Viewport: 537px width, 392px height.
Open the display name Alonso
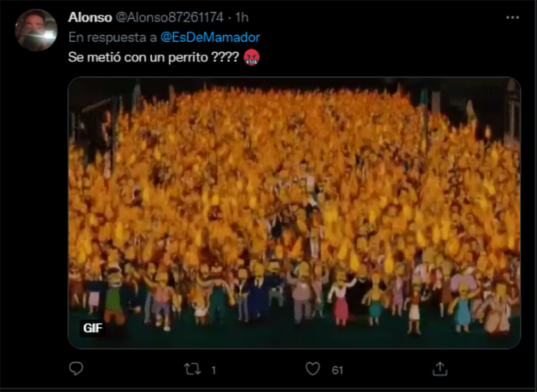point(90,18)
